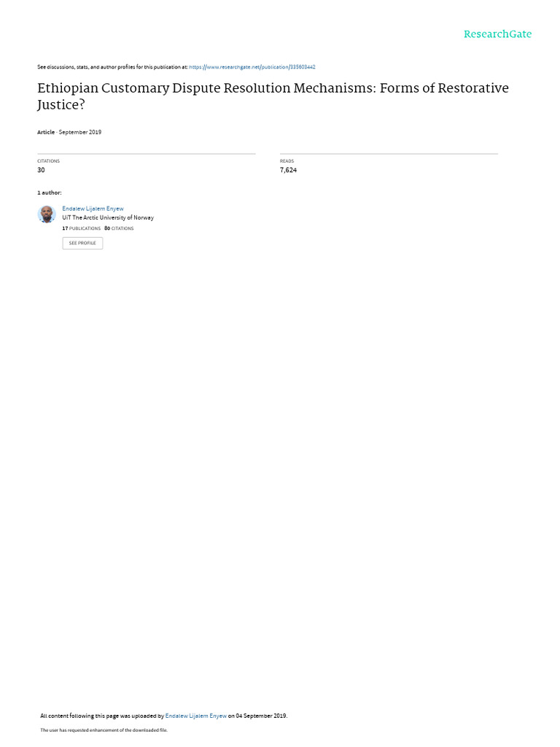Click the '1 author:' heading
The image size is (560, 747).
pyautogui.click(x=50, y=193)
